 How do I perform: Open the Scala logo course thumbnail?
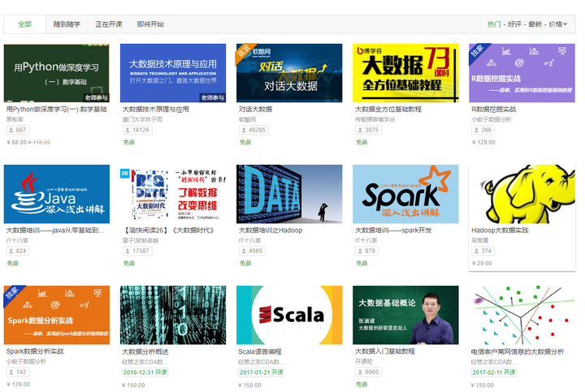289,315
